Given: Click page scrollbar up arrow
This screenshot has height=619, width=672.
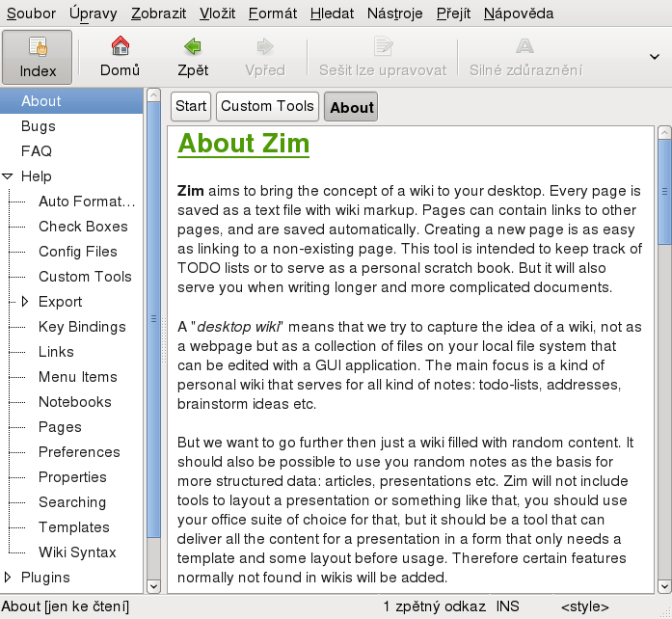Looking at the screenshot, I should 664,132.
